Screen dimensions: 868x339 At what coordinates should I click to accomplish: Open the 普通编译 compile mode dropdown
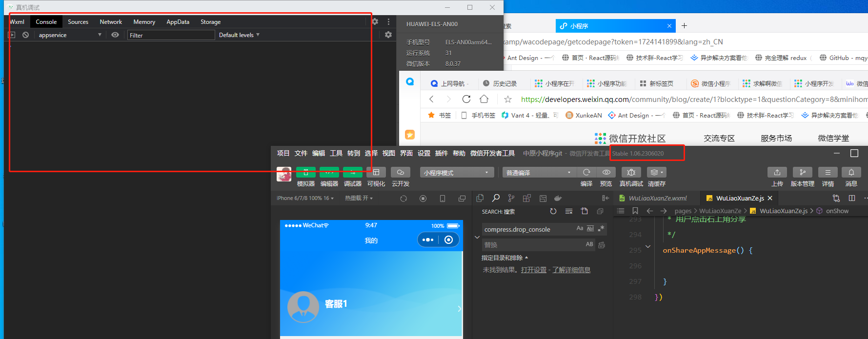(x=539, y=173)
